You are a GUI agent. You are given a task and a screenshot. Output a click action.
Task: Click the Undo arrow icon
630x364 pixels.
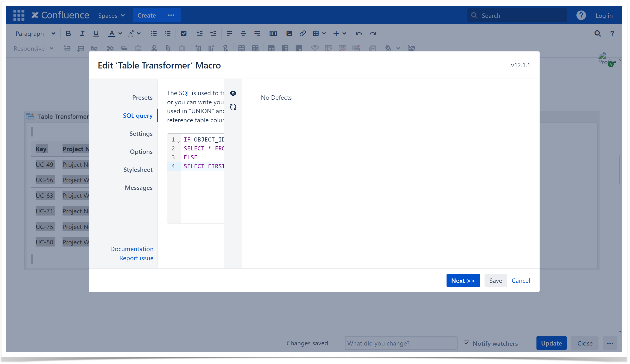[x=359, y=33]
